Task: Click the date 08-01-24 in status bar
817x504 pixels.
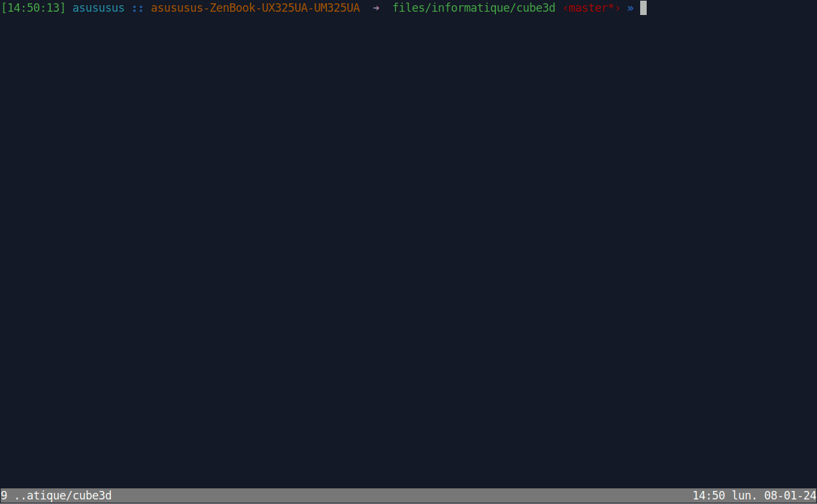Action: (x=790, y=496)
